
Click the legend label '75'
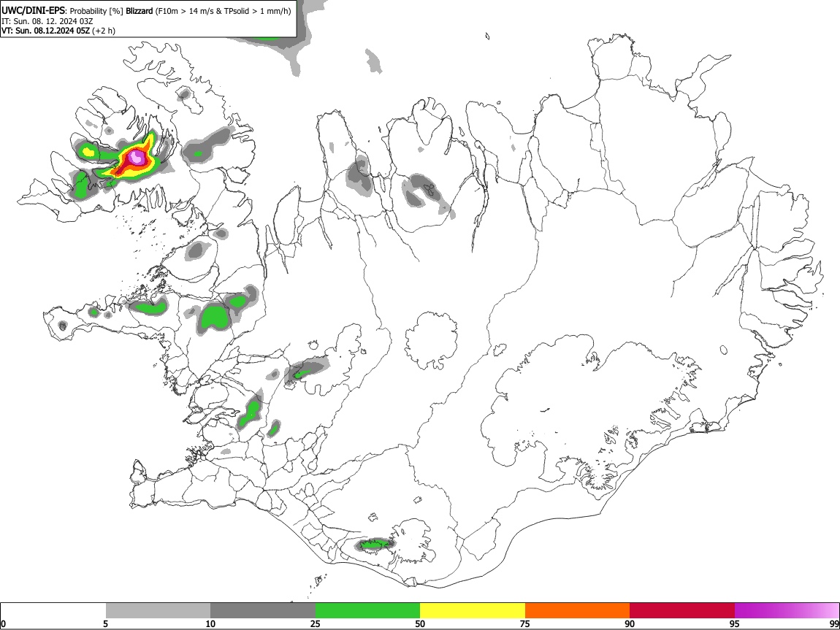[x=525, y=623]
